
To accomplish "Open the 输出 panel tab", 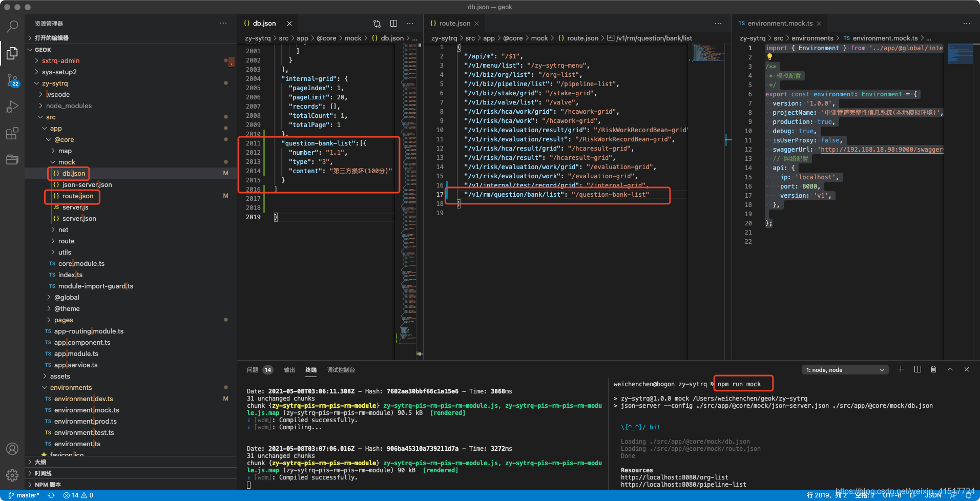I will pos(289,369).
